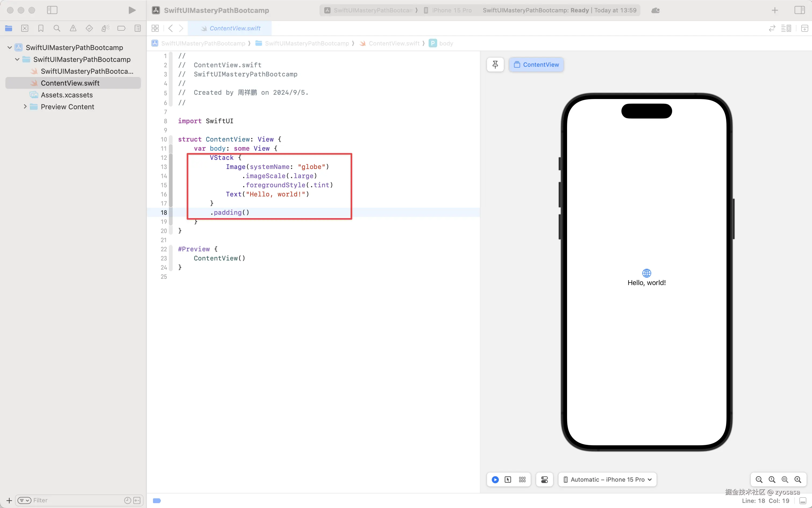Screen dimensions: 812x508
Task: Click the Run play button in toolbar
Action: point(132,10)
